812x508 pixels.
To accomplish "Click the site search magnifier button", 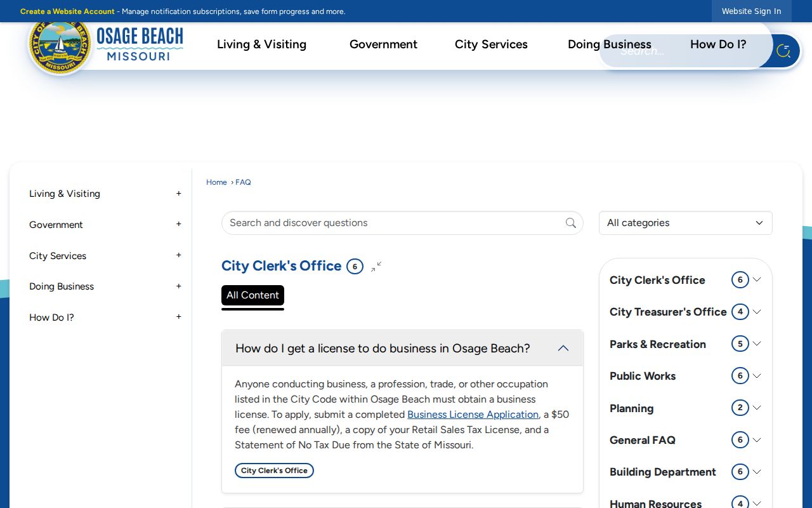I will pos(783,51).
